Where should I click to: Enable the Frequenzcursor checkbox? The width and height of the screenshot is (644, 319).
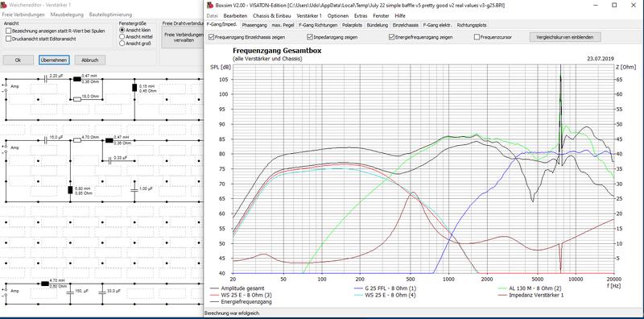477,37
